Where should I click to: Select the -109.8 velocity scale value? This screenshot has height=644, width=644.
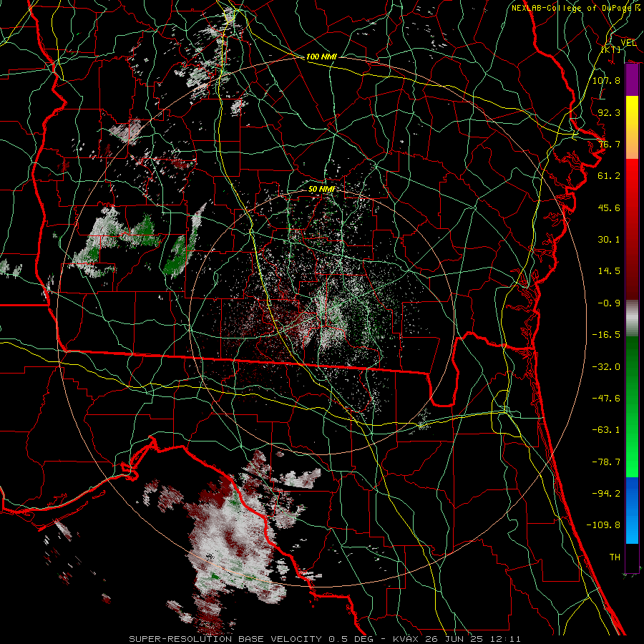click(x=603, y=525)
